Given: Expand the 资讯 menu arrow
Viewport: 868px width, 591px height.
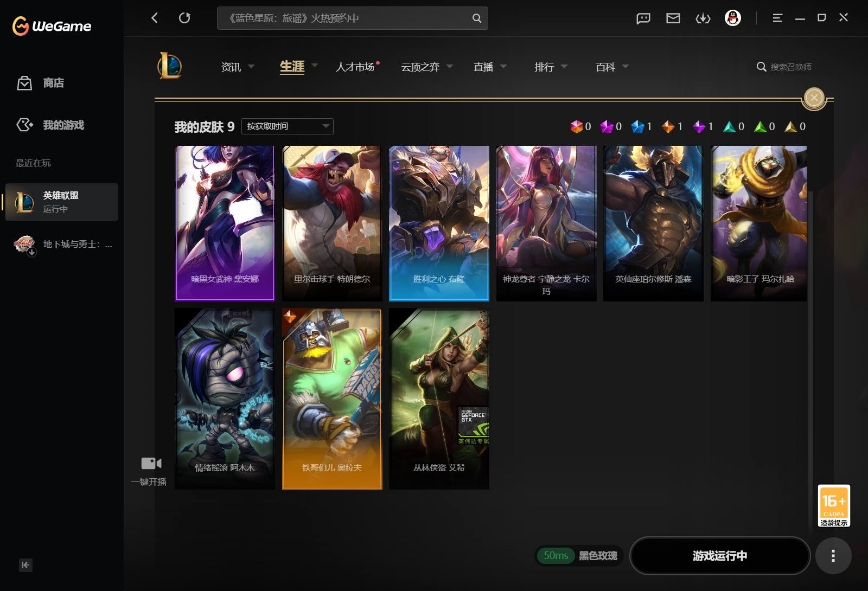Looking at the screenshot, I should tap(251, 67).
